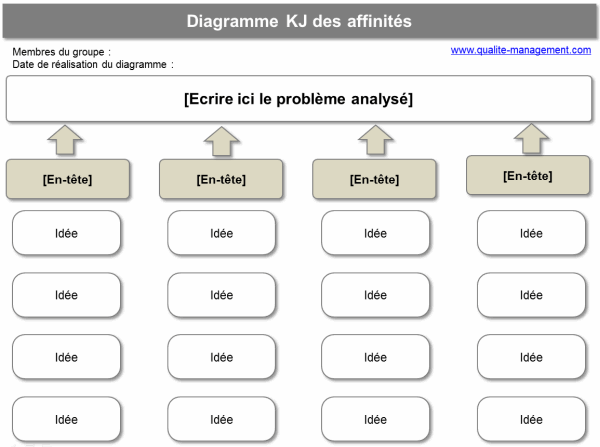Click the arrow above the third En-tête header
600x447 pixels.
tap(374, 140)
